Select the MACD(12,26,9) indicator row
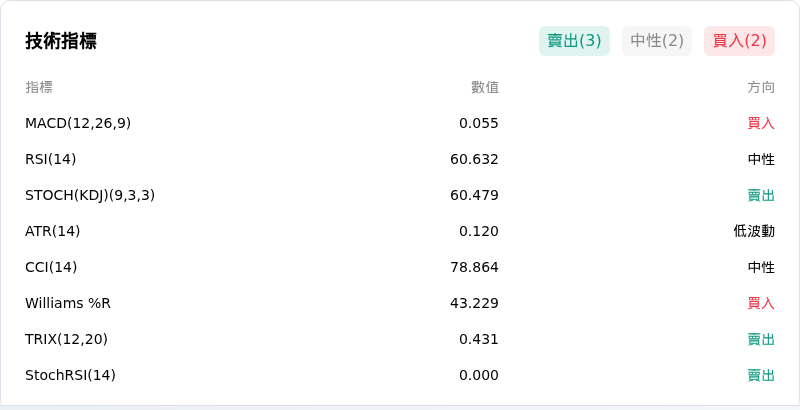Screen dimensions: 800x410 (x=400, y=123)
